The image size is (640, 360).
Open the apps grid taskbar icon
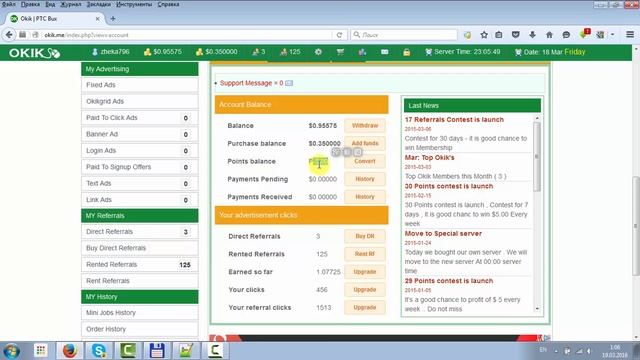pos(40,351)
